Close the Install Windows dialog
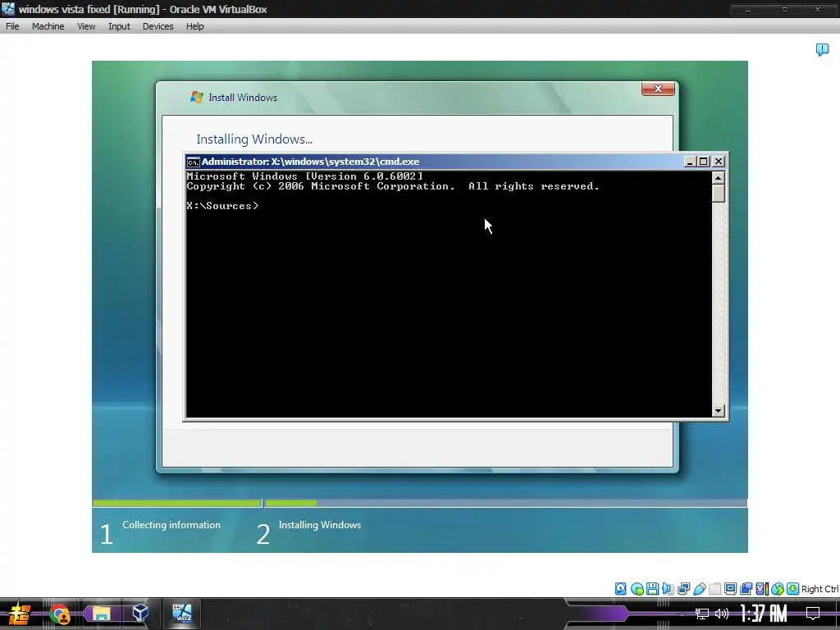The height and width of the screenshot is (630, 840). tap(658, 89)
